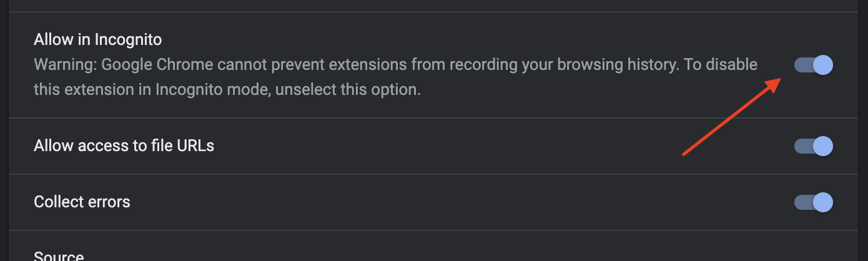Toggle the Collect errors switch

814,202
